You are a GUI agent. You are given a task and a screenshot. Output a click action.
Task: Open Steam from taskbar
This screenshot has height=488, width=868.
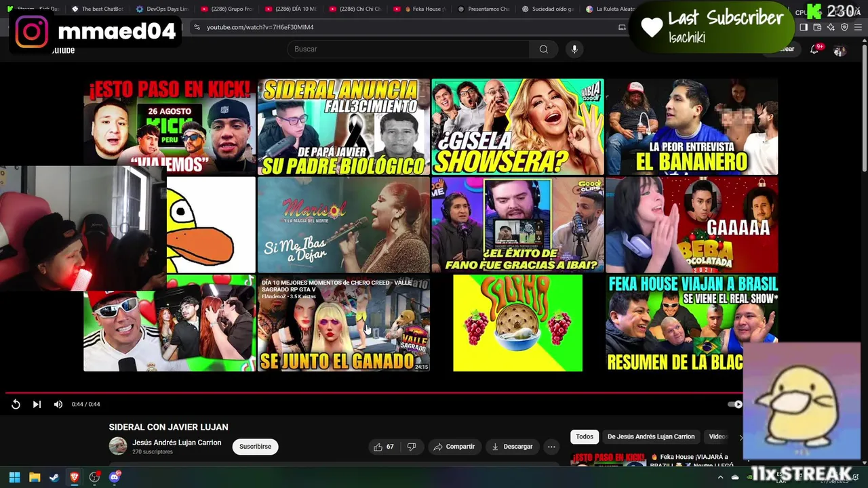[x=54, y=477]
